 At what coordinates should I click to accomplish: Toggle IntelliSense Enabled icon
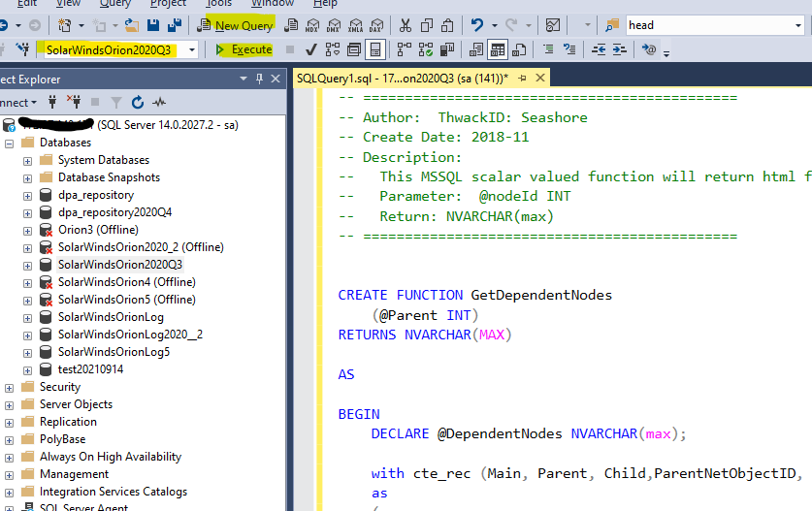[x=375, y=49]
